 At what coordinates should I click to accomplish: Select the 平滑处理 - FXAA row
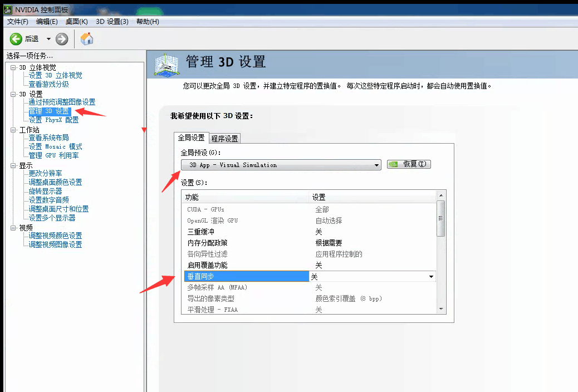(310, 310)
